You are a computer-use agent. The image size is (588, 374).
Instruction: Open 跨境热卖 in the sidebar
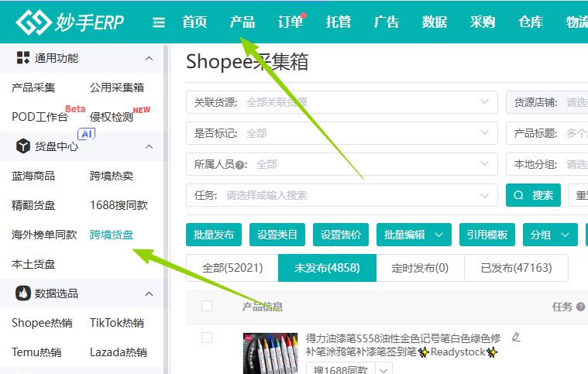click(112, 176)
